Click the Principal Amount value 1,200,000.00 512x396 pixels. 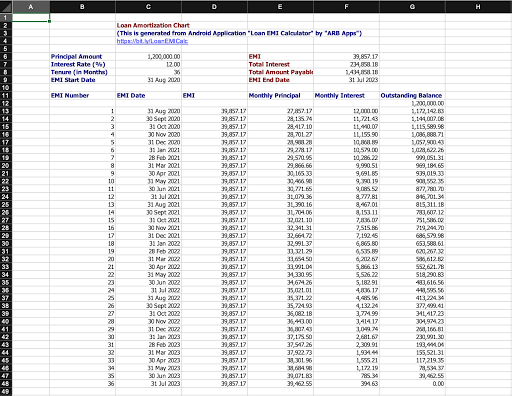148,57
